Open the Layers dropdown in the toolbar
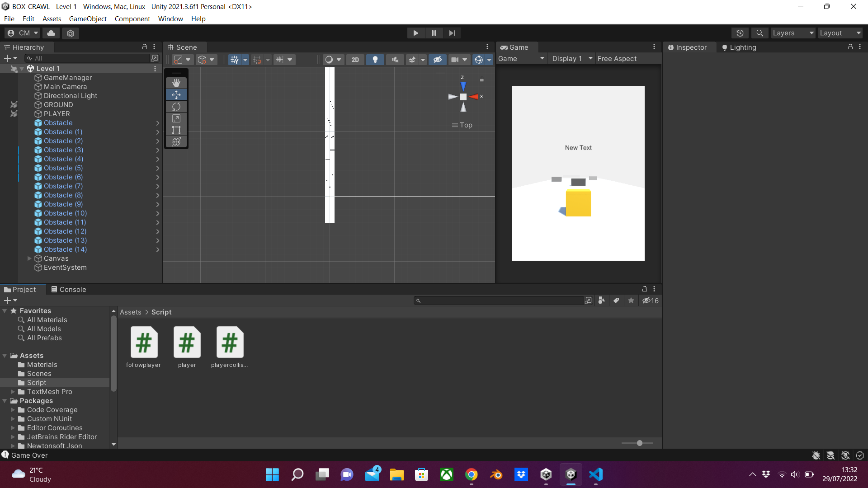Image resolution: width=868 pixels, height=488 pixels. click(x=793, y=33)
